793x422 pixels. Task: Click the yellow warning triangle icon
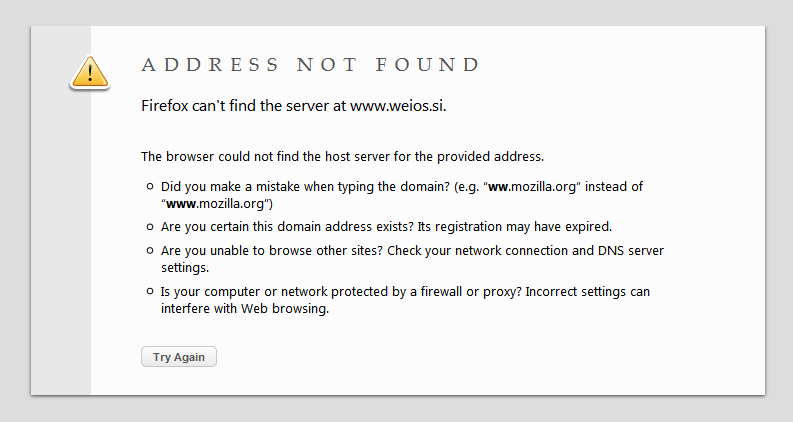[90, 73]
